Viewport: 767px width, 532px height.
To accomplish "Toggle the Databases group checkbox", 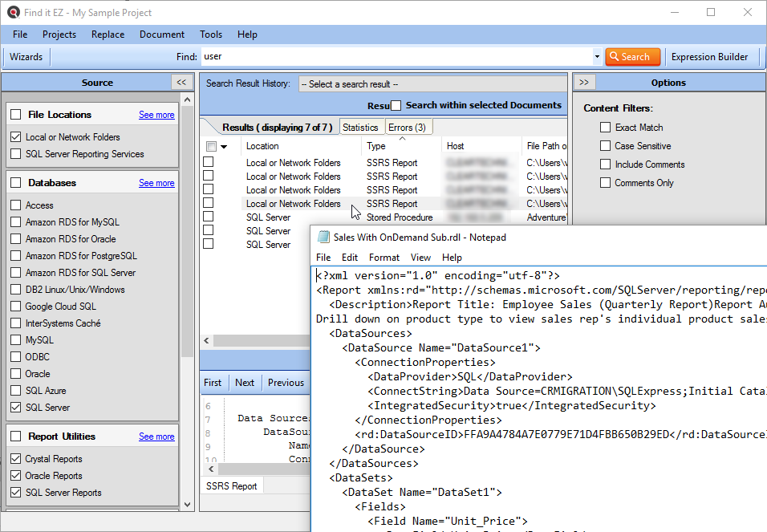I will [16, 183].
